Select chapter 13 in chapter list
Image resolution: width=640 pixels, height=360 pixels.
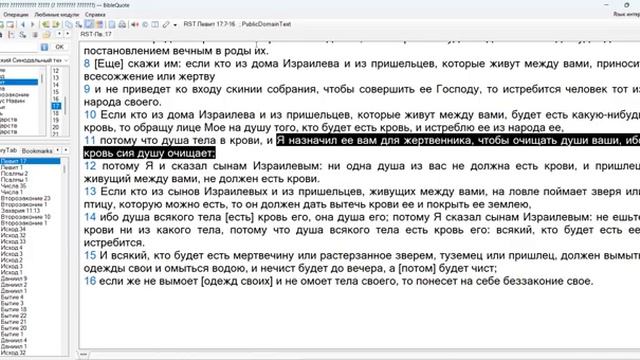(x=56, y=78)
